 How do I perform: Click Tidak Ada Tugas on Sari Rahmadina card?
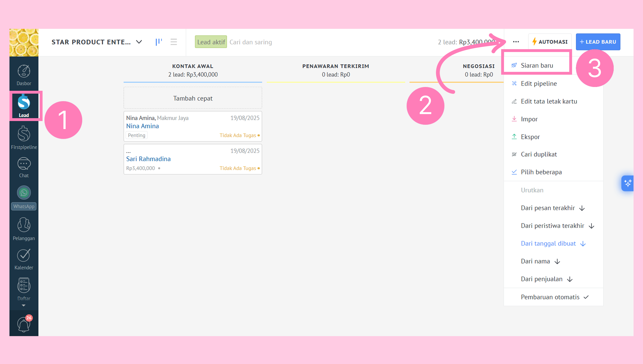pos(239,168)
